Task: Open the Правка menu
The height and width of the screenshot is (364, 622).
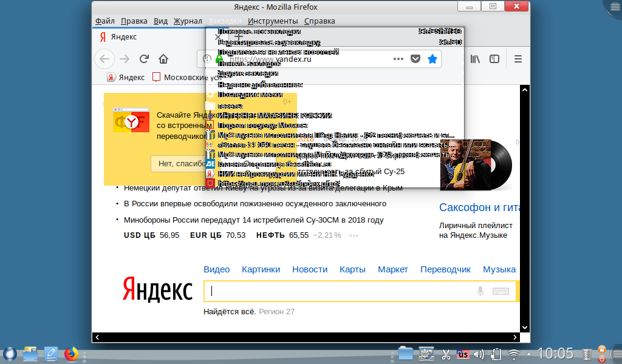Action: tap(134, 21)
